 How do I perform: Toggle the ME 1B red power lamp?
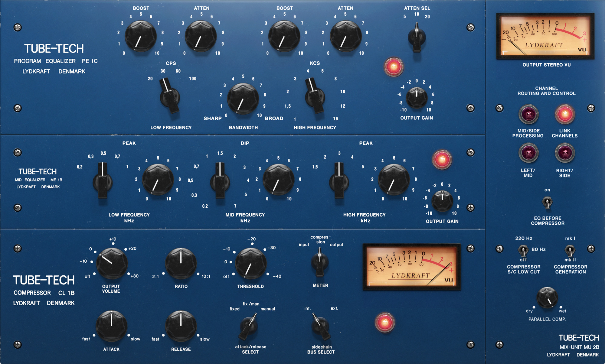[x=442, y=159]
